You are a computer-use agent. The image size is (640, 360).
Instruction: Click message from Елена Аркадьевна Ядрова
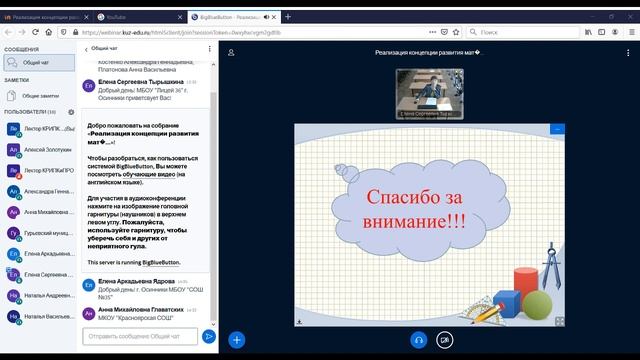pos(145,289)
